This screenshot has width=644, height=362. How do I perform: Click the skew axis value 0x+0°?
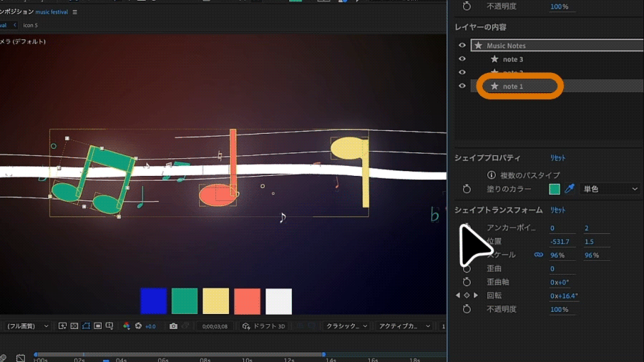point(560,282)
